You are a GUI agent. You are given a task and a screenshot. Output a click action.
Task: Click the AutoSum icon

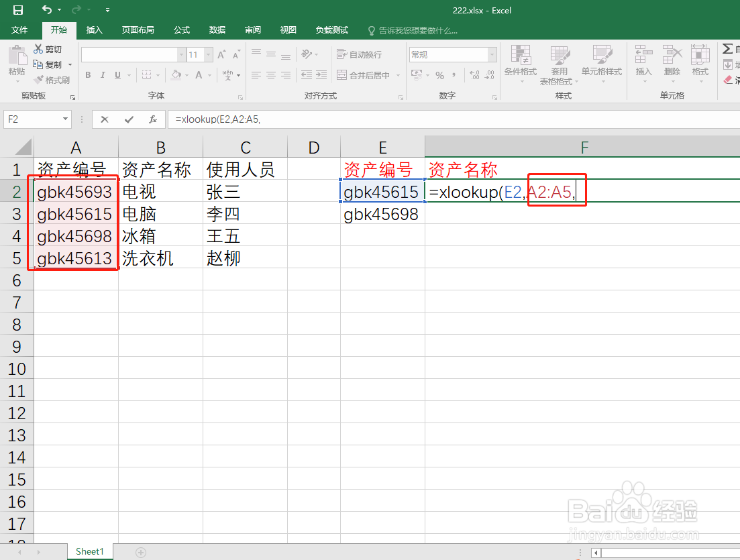[729, 48]
